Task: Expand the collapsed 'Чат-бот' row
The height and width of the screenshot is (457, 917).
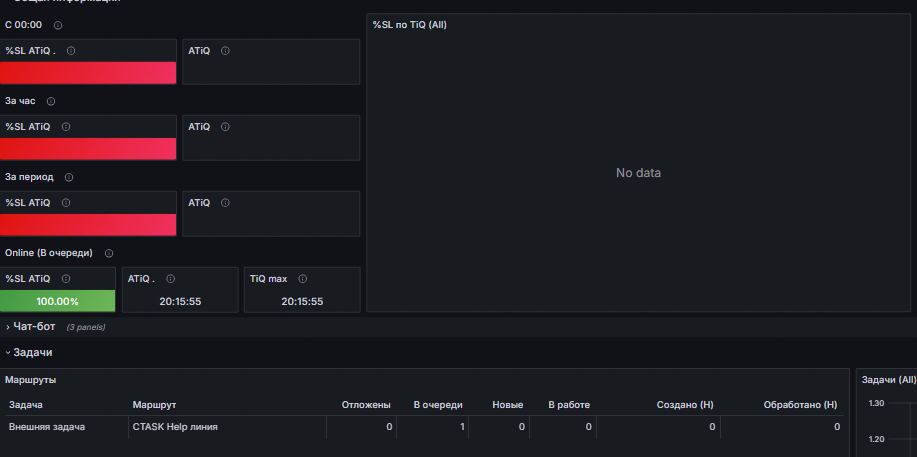Action: pos(34,327)
